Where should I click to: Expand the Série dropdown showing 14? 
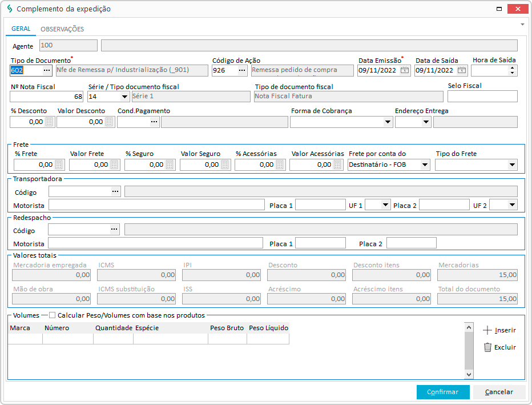tap(124, 97)
